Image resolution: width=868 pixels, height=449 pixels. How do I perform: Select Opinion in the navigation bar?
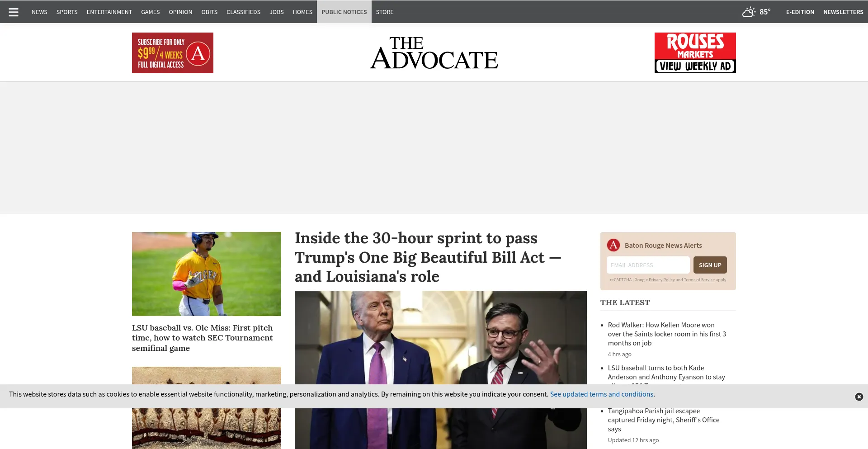click(180, 12)
